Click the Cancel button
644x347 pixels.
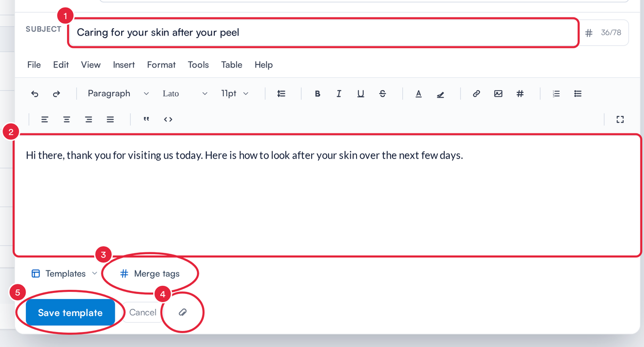[143, 313]
